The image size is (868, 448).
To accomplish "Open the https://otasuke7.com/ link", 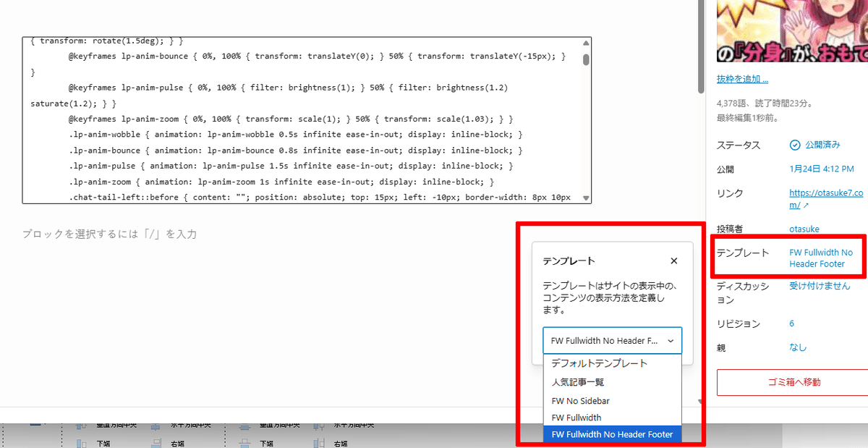I will tap(825, 199).
